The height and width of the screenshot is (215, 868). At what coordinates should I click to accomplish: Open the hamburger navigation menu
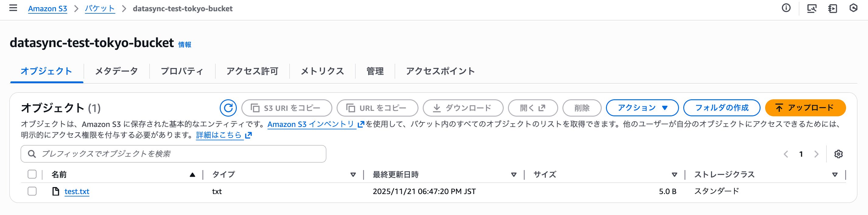click(13, 8)
